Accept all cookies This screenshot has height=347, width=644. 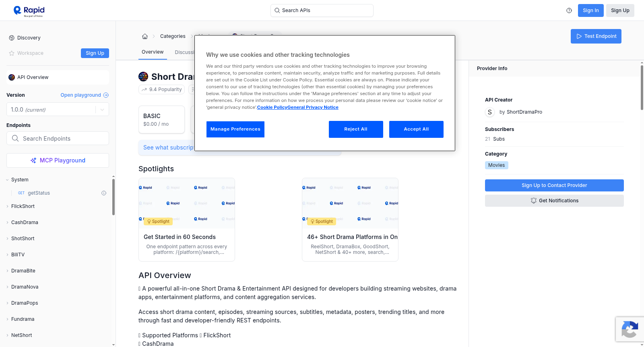[416, 129]
